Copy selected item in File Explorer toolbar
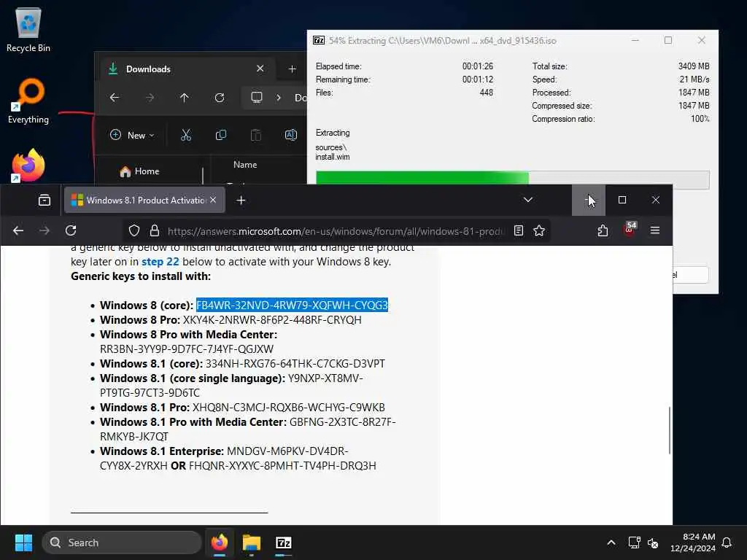The width and height of the screenshot is (747, 560). point(220,135)
